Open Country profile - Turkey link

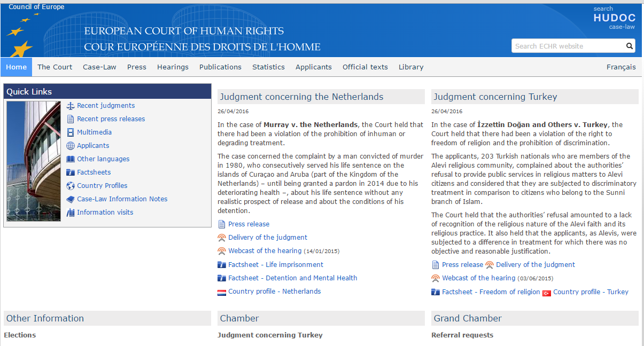[x=591, y=292]
